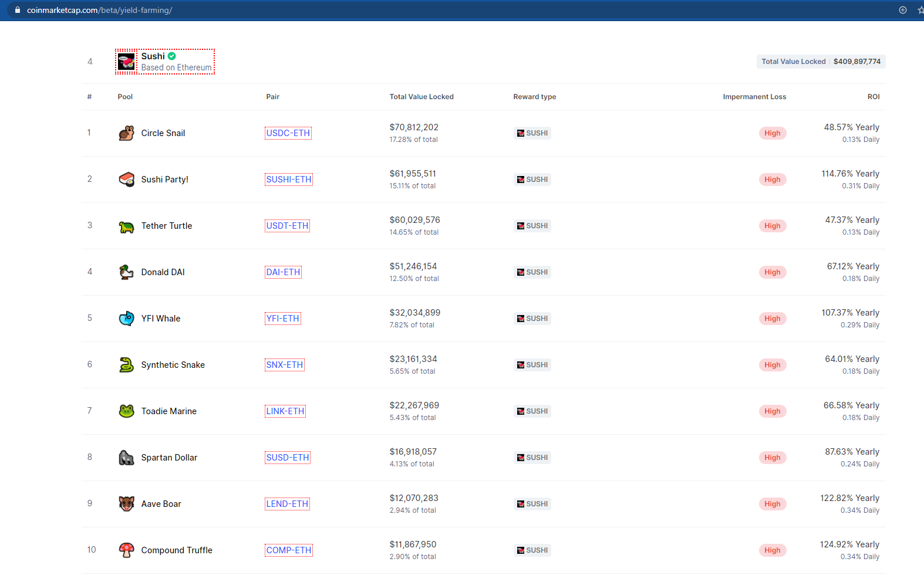Open the SUSHI-ETH pair link

(289, 180)
